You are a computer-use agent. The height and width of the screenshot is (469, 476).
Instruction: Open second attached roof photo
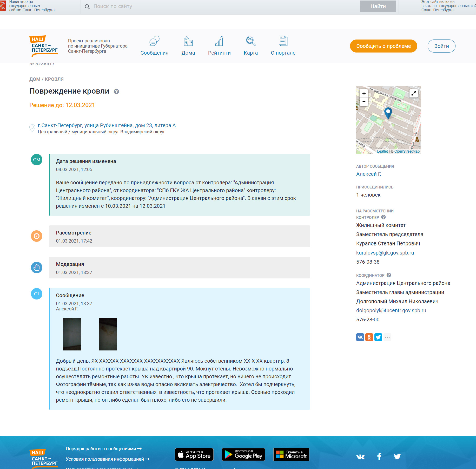(x=108, y=334)
